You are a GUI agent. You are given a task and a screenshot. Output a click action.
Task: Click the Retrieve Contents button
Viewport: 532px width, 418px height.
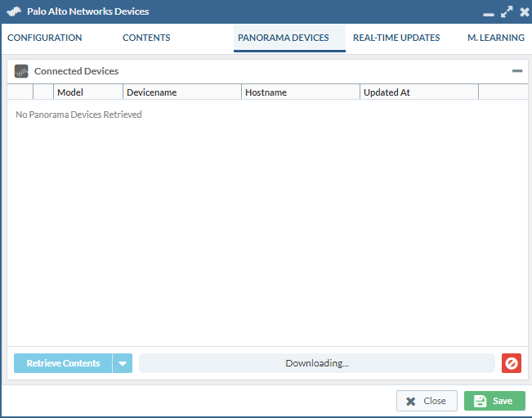click(63, 363)
